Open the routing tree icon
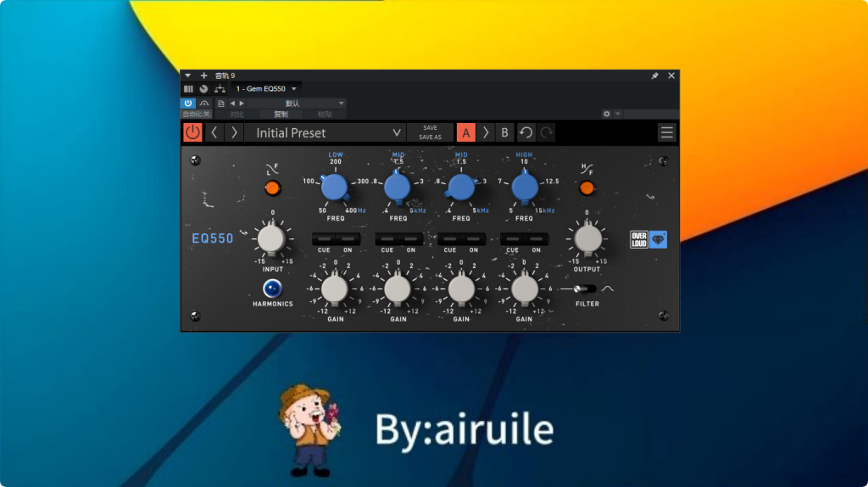 point(220,88)
